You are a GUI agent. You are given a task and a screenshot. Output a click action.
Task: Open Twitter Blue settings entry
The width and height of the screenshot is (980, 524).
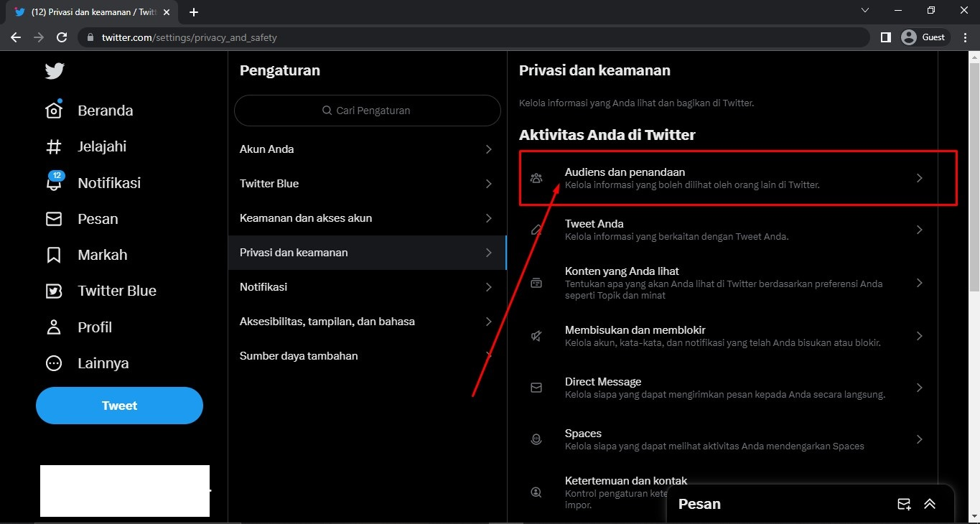point(368,184)
